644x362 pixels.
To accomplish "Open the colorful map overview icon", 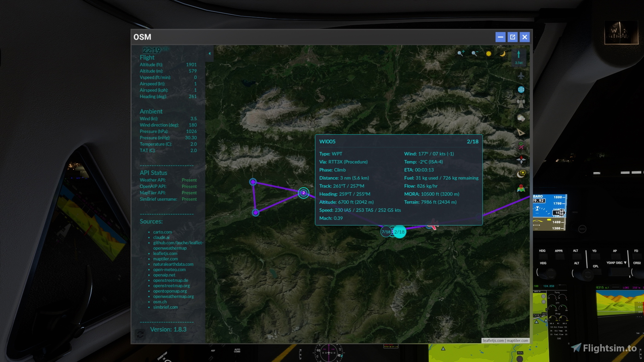I will point(521,188).
